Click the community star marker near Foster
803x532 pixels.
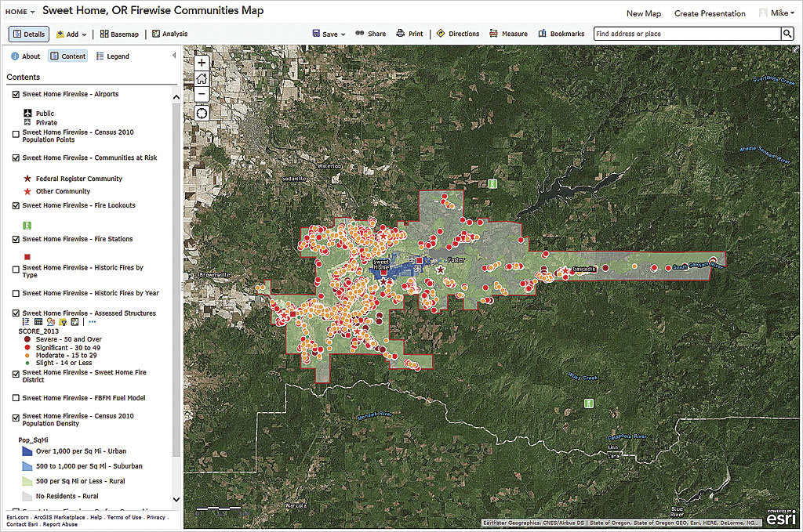(441, 270)
